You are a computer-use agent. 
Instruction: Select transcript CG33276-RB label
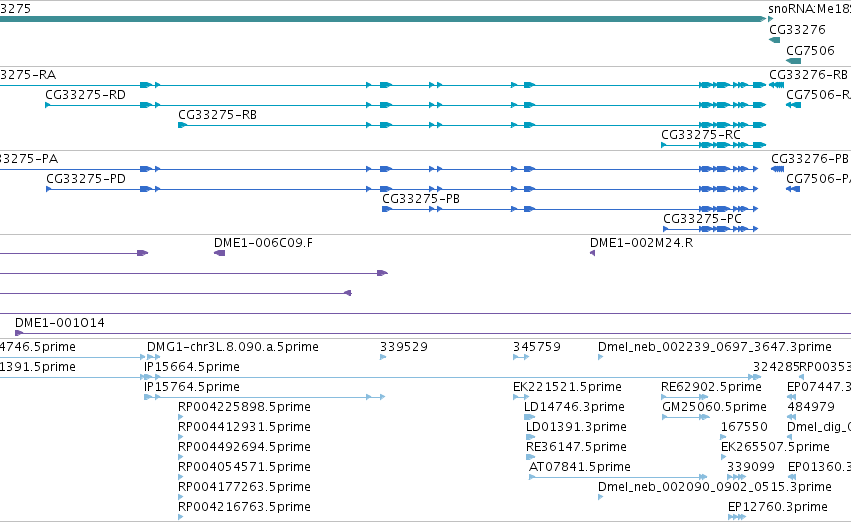(808, 75)
